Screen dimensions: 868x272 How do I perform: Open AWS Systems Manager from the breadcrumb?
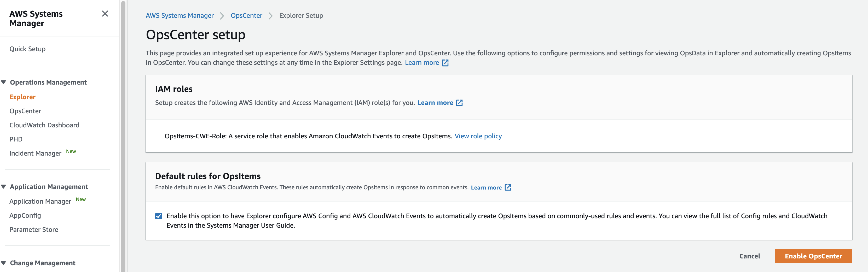[179, 15]
